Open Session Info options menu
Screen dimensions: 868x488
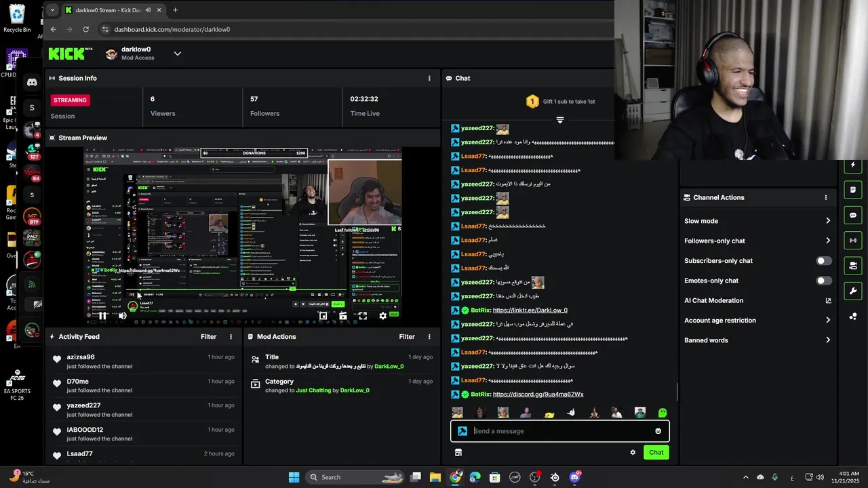(429, 78)
